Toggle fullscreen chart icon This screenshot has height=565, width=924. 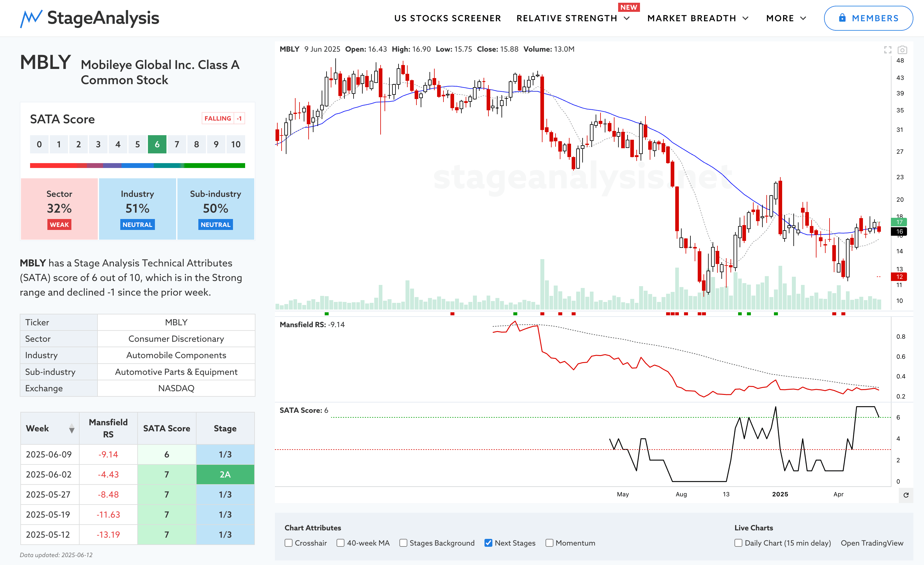tap(888, 50)
